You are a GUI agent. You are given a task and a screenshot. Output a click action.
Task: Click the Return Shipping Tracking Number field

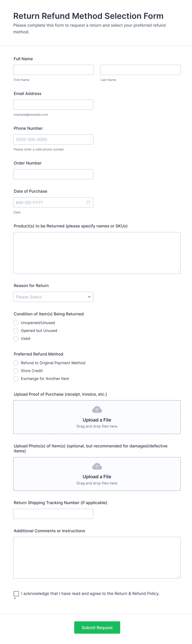pyautogui.click(x=53, y=514)
